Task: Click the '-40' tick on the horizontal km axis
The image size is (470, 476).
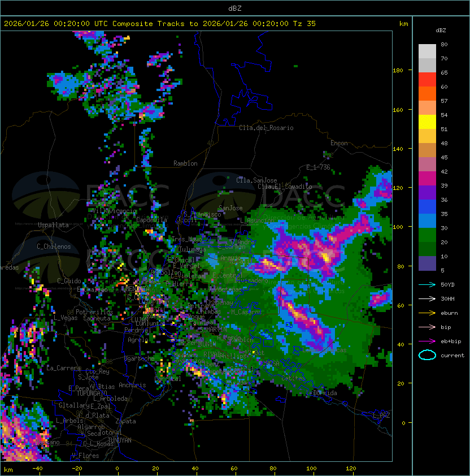Action: coord(37,469)
